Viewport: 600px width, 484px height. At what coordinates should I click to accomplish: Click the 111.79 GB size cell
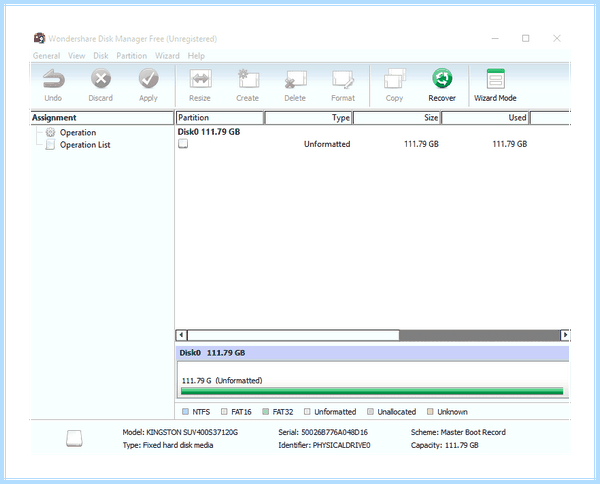coord(421,144)
